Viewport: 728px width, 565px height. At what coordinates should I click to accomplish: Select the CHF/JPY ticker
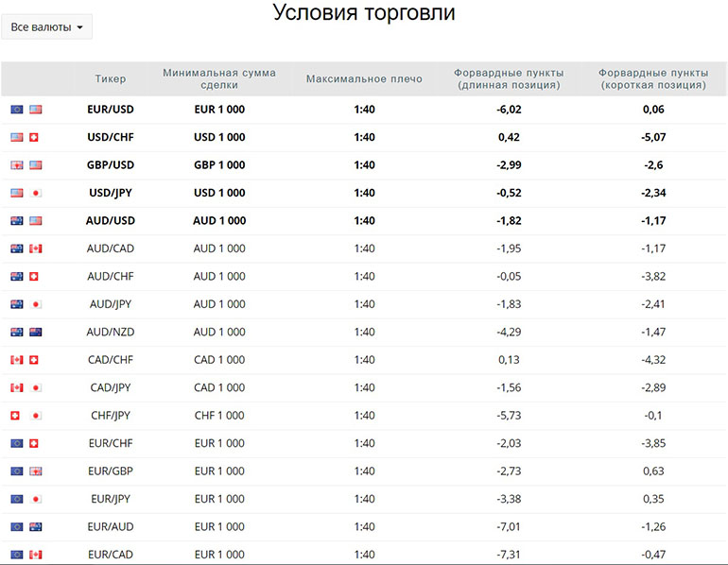tap(111, 416)
